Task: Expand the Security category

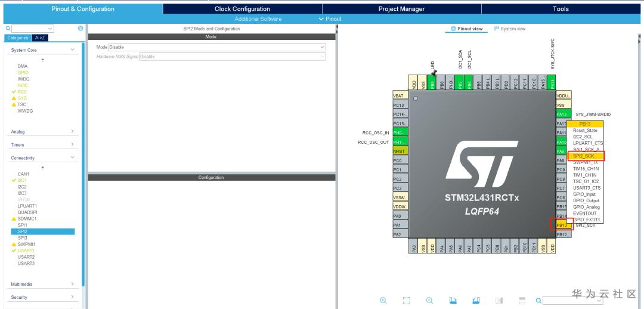Action: (x=73, y=297)
